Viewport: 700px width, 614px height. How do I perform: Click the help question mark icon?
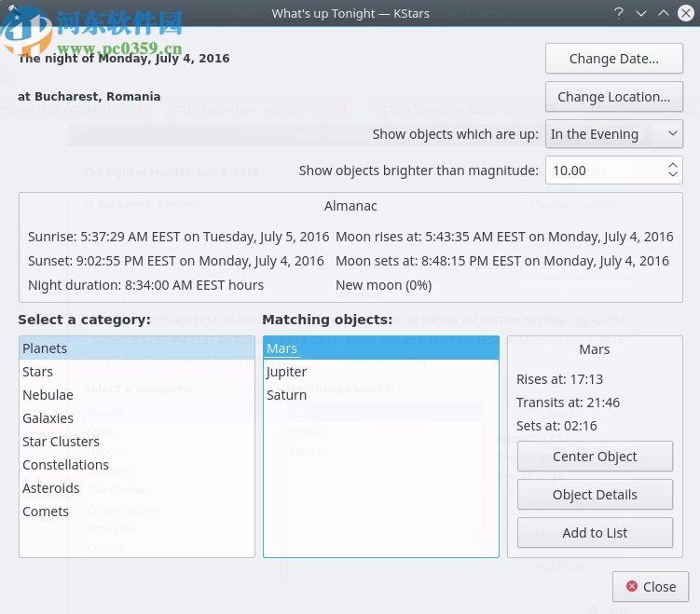tap(619, 13)
